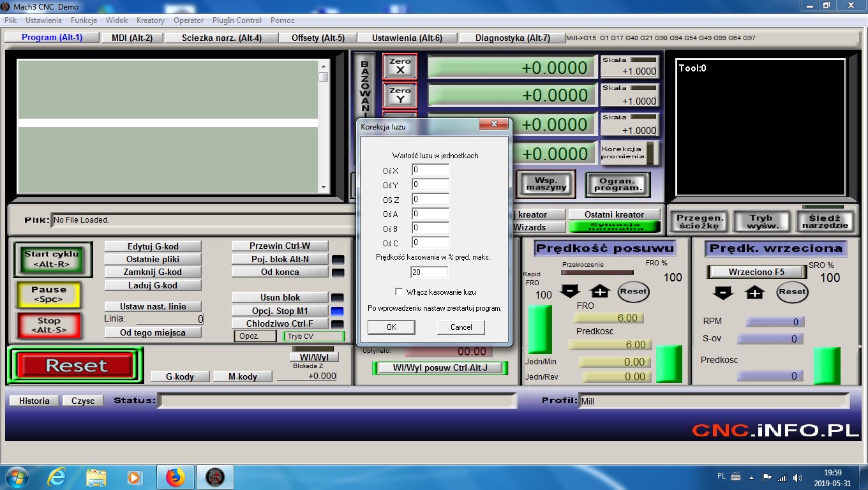Show hidden system tray icons
Viewport: 868px width, 490px height.
[751, 477]
